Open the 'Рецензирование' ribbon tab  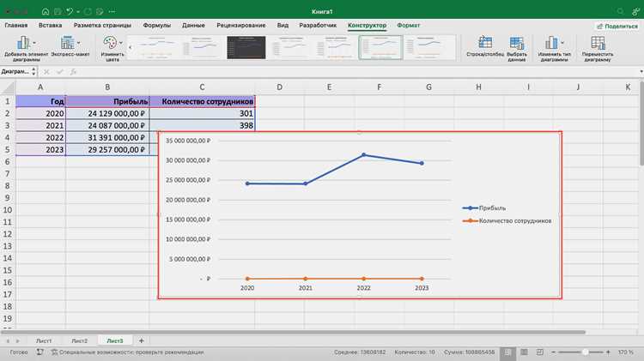coord(241,26)
